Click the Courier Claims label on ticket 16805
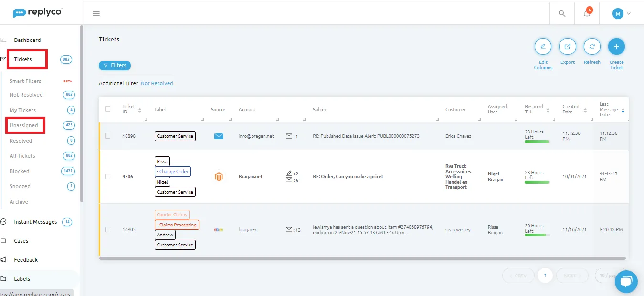This screenshot has height=296, width=644. tap(172, 215)
